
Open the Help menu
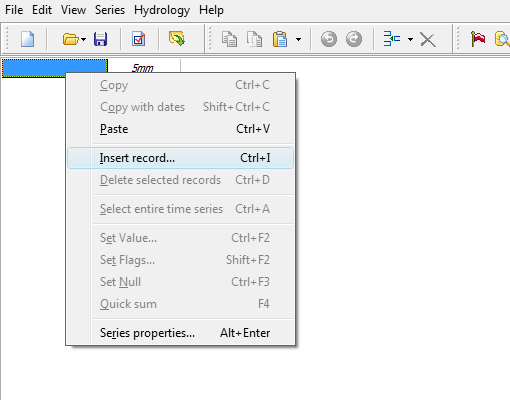211,10
